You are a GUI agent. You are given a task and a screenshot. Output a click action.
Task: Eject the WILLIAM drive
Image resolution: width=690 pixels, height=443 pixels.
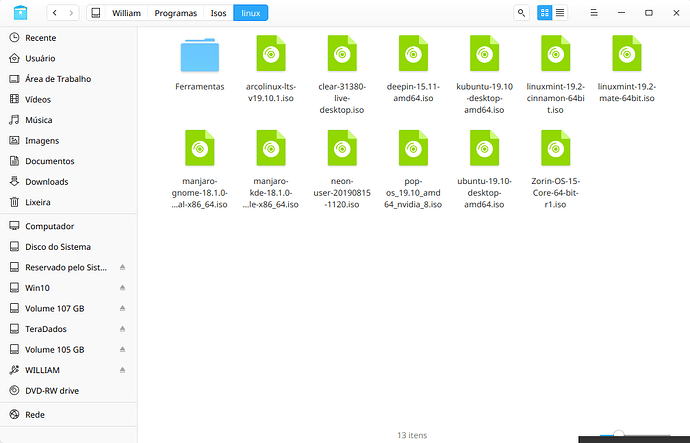pyautogui.click(x=123, y=370)
